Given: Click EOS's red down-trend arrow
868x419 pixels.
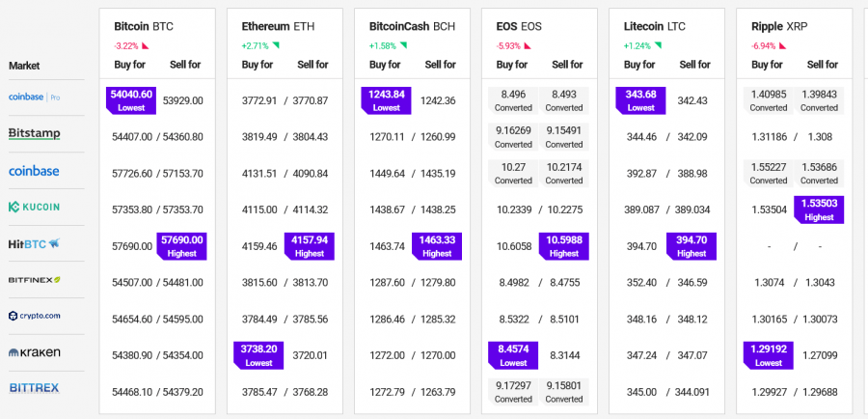Looking at the screenshot, I should (528, 45).
